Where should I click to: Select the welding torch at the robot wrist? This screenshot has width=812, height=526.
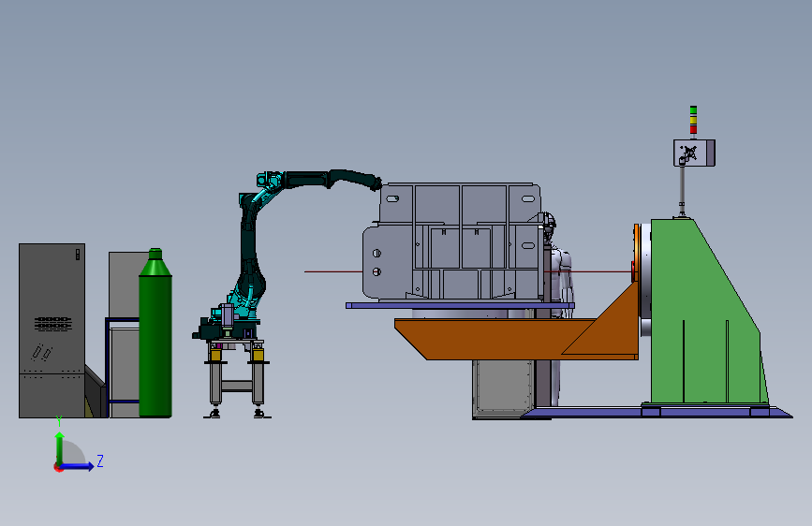click(376, 183)
